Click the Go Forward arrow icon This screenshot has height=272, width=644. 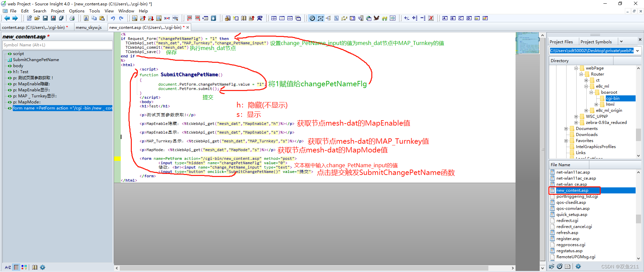click(15, 18)
